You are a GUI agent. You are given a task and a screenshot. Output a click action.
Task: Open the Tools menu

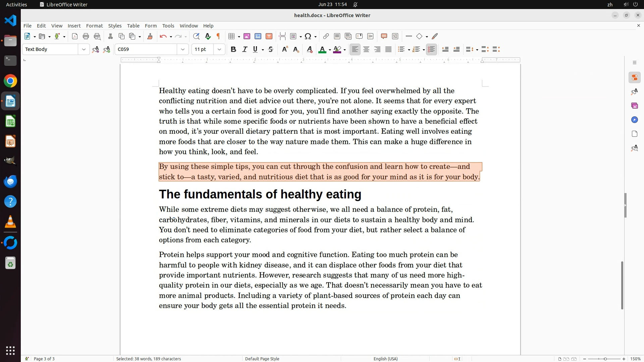pyautogui.click(x=168, y=25)
